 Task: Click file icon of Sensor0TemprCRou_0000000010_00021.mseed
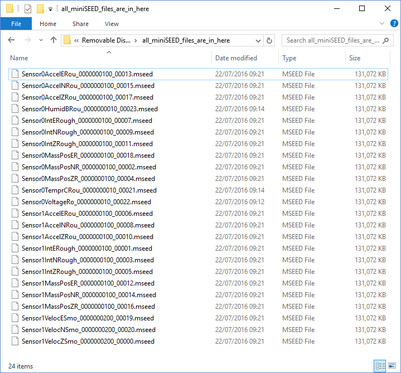pyautogui.click(x=15, y=190)
